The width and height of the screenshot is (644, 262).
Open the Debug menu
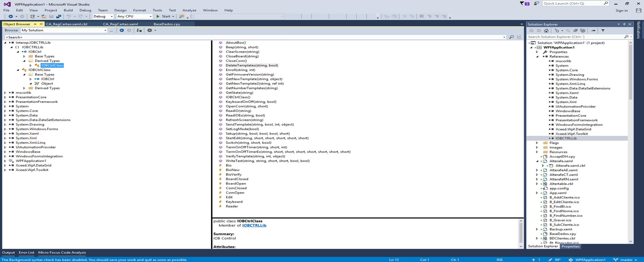coord(85,10)
